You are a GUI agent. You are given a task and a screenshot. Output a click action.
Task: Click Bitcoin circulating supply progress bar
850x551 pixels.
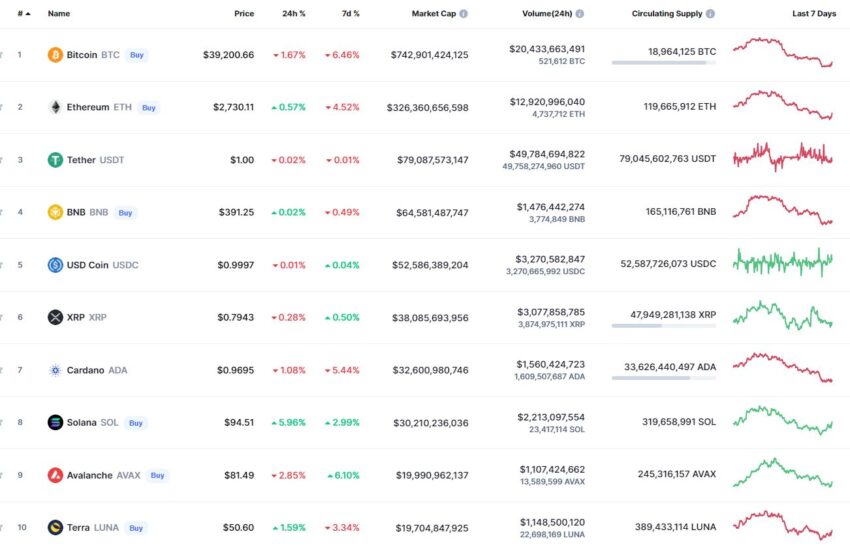pos(664,63)
